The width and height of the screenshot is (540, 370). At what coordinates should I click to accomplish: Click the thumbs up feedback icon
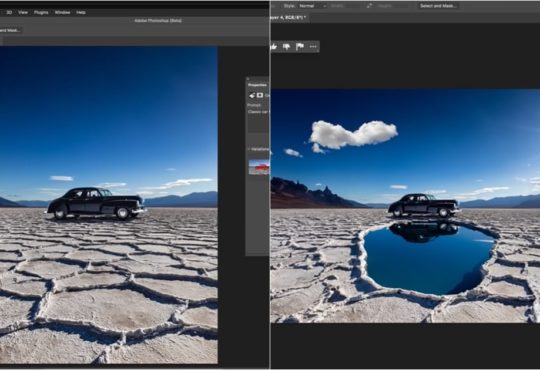(274, 47)
